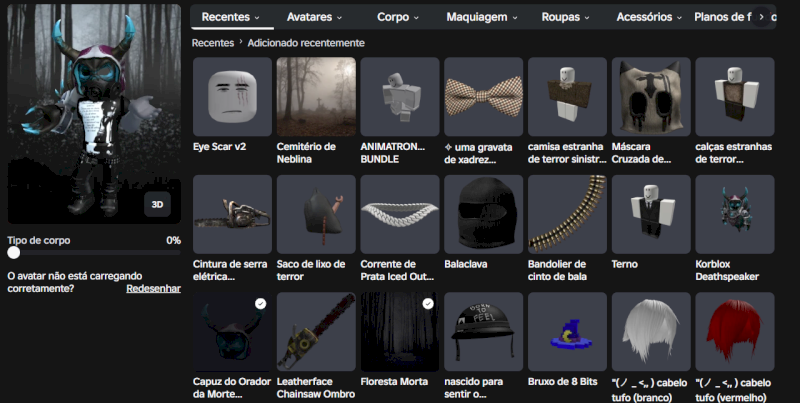This screenshot has height=403, width=800.
Task: Equip Corrente de Prata Iced Out chain
Action: 399,214
